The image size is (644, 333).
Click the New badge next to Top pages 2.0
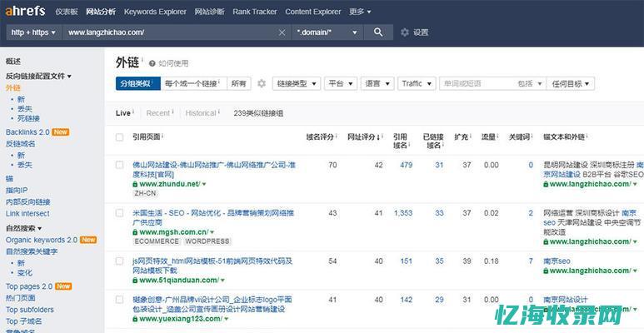click(63, 286)
